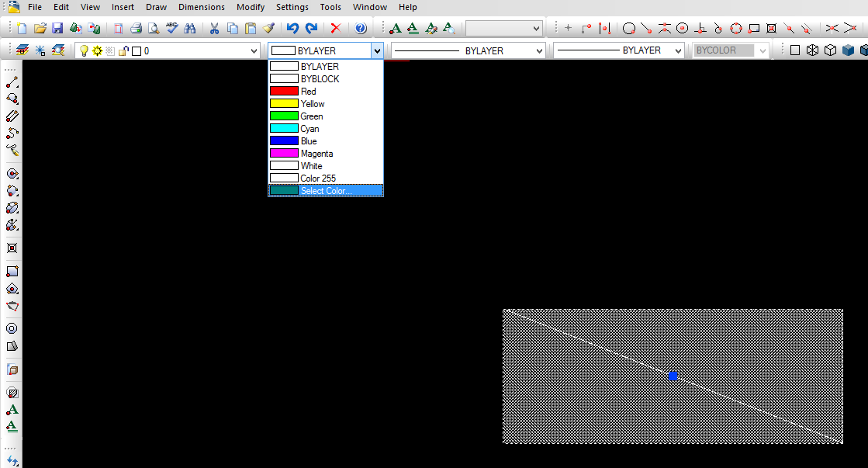The width and height of the screenshot is (868, 468).
Task: Choose Color 255 in the list
Action: tap(326, 179)
